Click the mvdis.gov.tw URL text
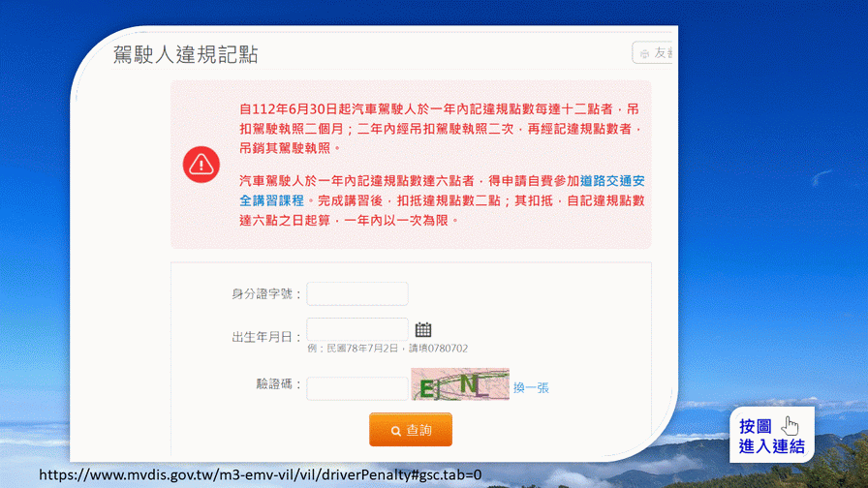The image size is (868, 488). (x=261, y=474)
